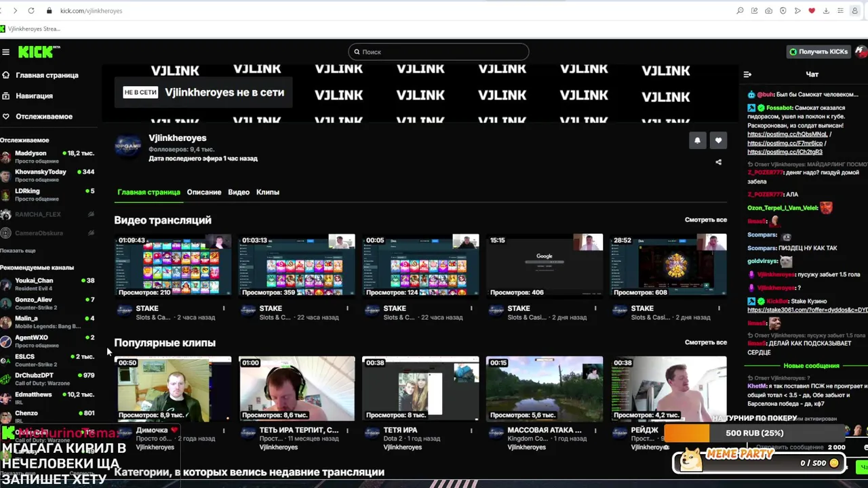This screenshot has width=868, height=488.
Task: Click the channel notification bell icon
Action: (697, 140)
